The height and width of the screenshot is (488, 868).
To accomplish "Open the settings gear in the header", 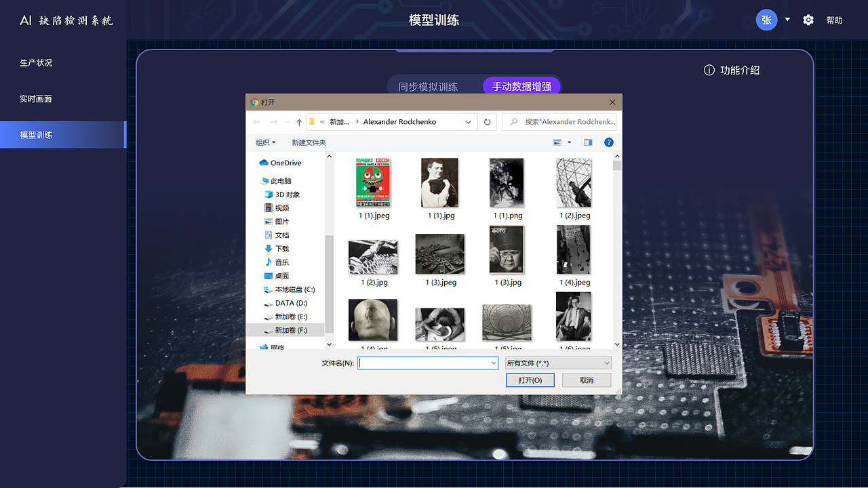I will [808, 20].
